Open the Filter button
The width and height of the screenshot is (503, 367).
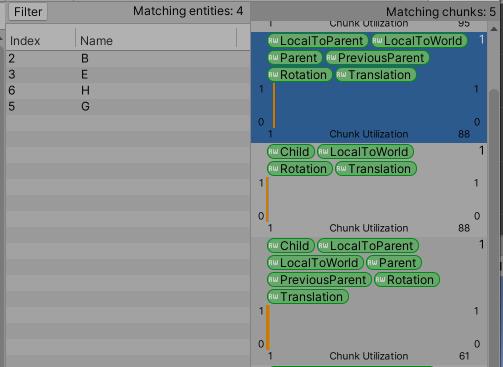coord(28,12)
